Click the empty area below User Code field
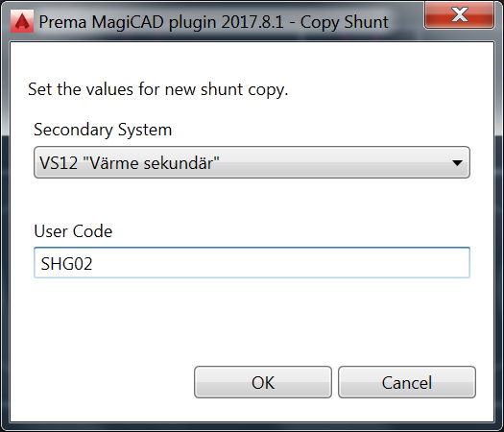Viewport: 504px width, 432px height. pos(252,322)
